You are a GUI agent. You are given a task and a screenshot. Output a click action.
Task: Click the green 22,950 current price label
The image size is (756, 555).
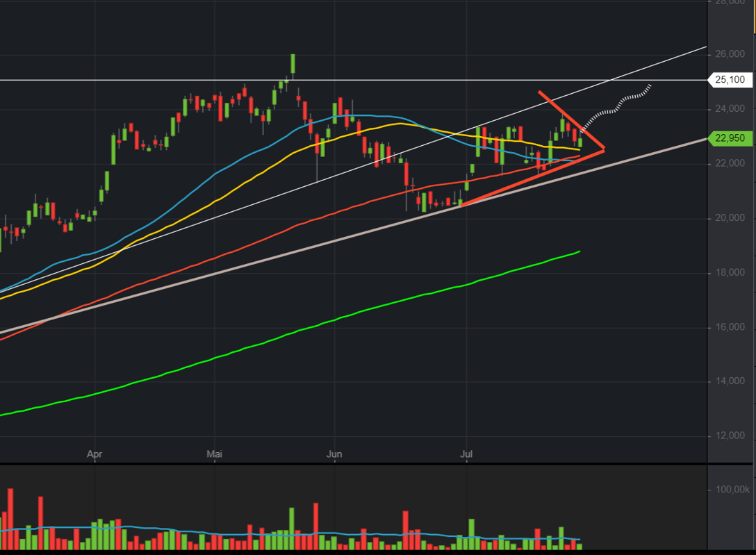730,138
